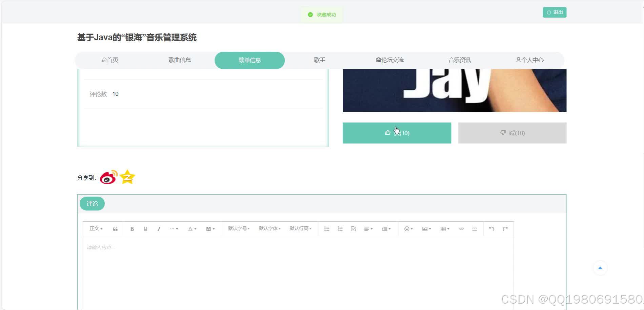Image resolution: width=644 pixels, height=310 pixels.
Task: Insert a code block in the editor
Action: coord(461,229)
